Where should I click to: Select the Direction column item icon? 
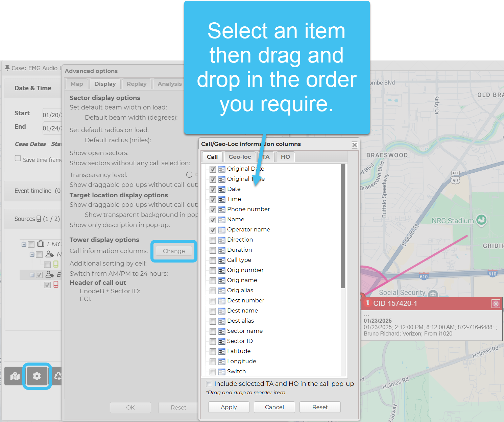pyautogui.click(x=222, y=240)
